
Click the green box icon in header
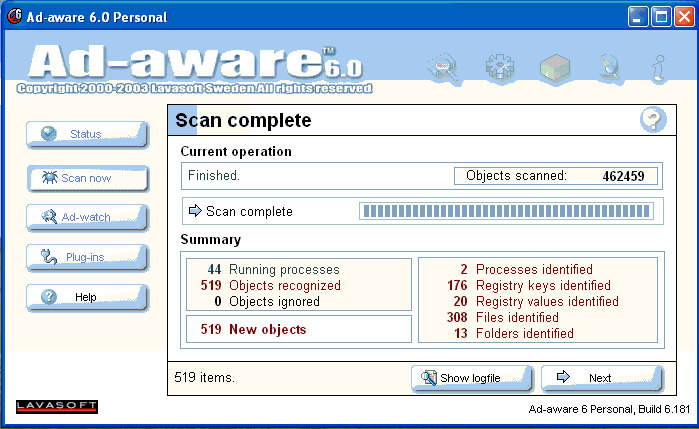[554, 69]
